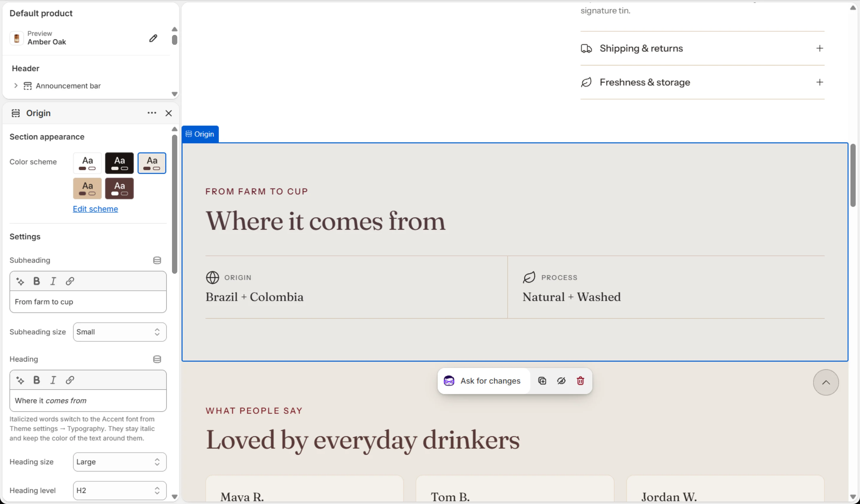Screen dimensions: 860x504
Task: Connect dynamic source for Heading
Action: click(157, 359)
